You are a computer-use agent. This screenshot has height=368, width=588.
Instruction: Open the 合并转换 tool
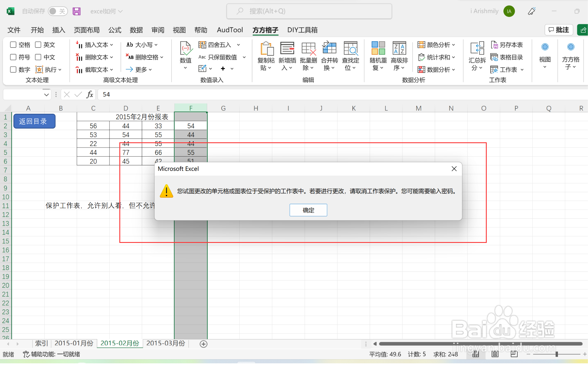(x=329, y=55)
